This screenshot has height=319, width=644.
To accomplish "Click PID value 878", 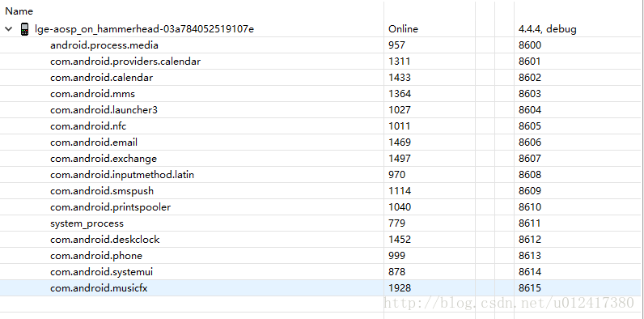I will coord(396,272).
